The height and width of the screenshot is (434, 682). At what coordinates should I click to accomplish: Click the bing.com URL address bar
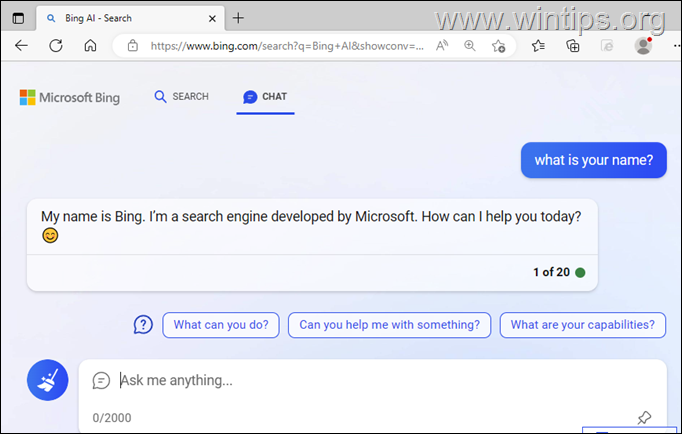coord(287,46)
